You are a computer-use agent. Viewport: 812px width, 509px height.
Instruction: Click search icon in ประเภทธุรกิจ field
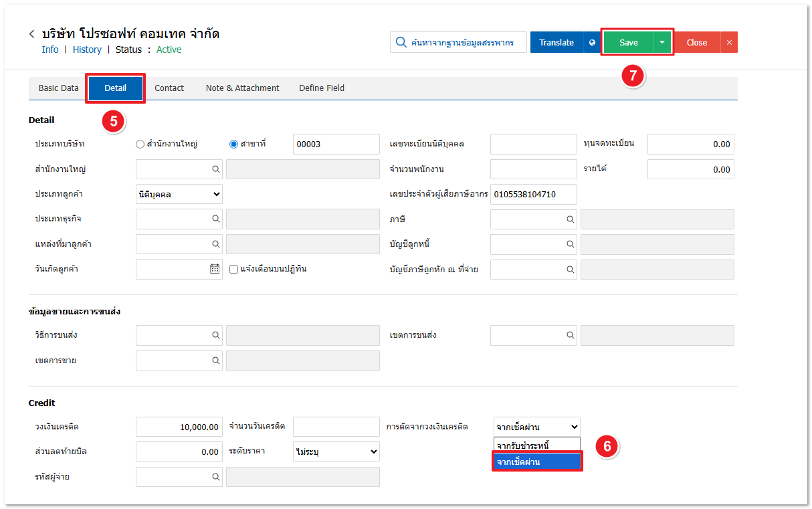coord(216,219)
